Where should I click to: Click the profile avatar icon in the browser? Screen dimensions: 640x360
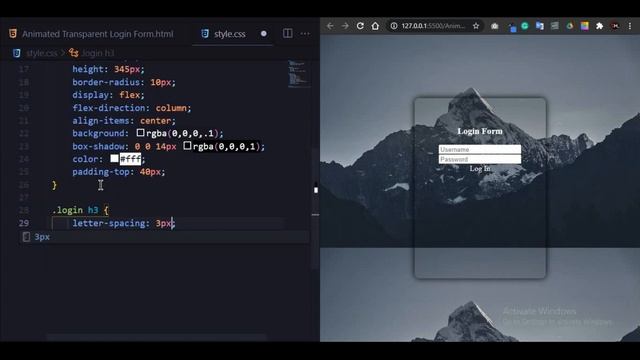[x=615, y=26]
